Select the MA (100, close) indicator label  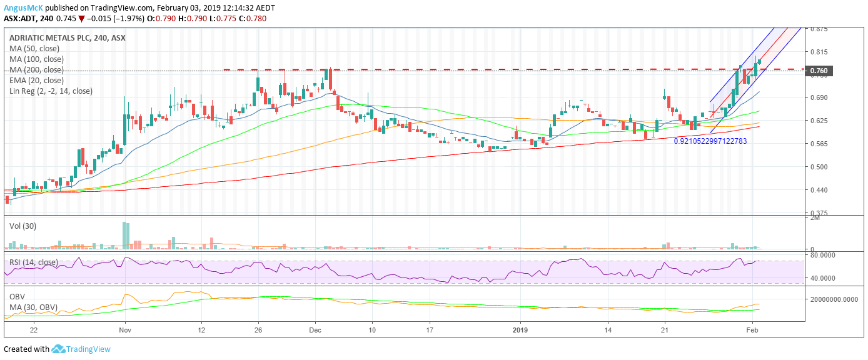pyautogui.click(x=37, y=59)
